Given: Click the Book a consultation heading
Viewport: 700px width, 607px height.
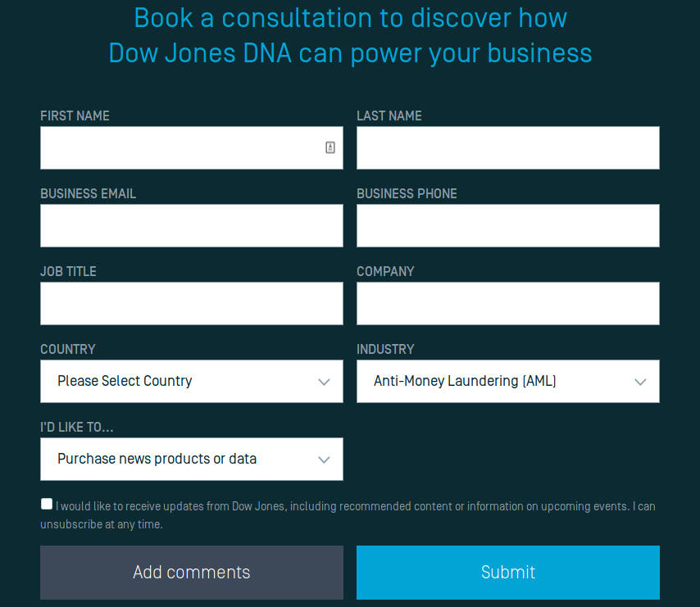Looking at the screenshot, I should coord(351,35).
